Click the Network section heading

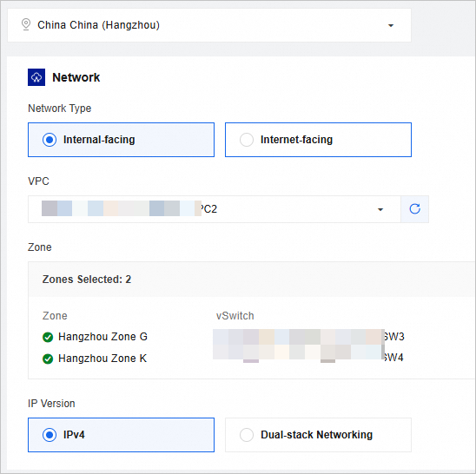pyautogui.click(x=76, y=77)
